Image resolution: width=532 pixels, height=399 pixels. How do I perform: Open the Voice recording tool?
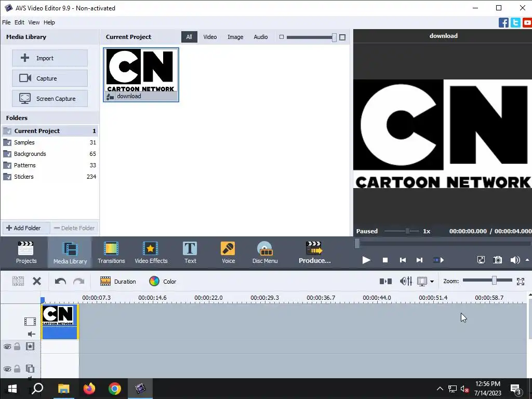click(x=228, y=252)
